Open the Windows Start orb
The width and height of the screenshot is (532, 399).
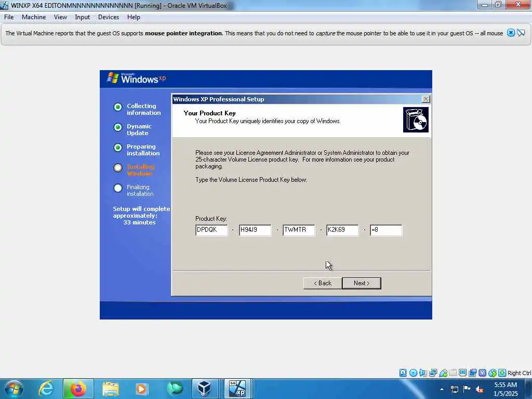pyautogui.click(x=14, y=389)
